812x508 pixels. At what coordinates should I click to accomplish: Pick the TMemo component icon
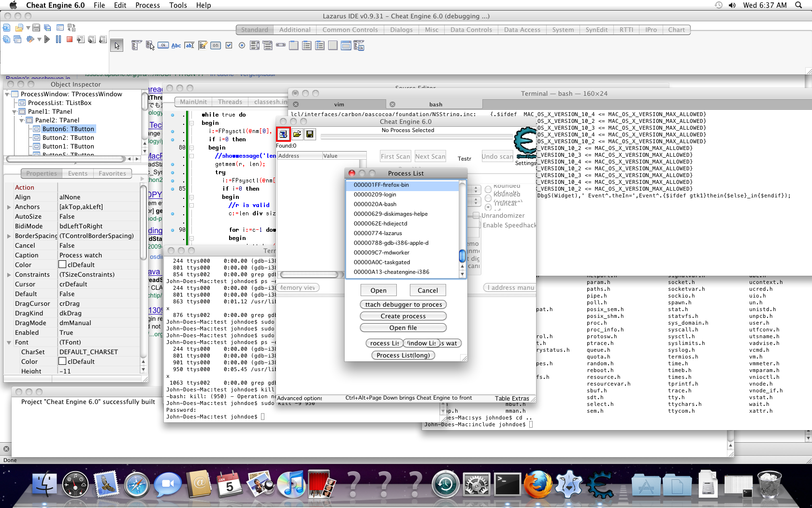pyautogui.click(x=203, y=45)
